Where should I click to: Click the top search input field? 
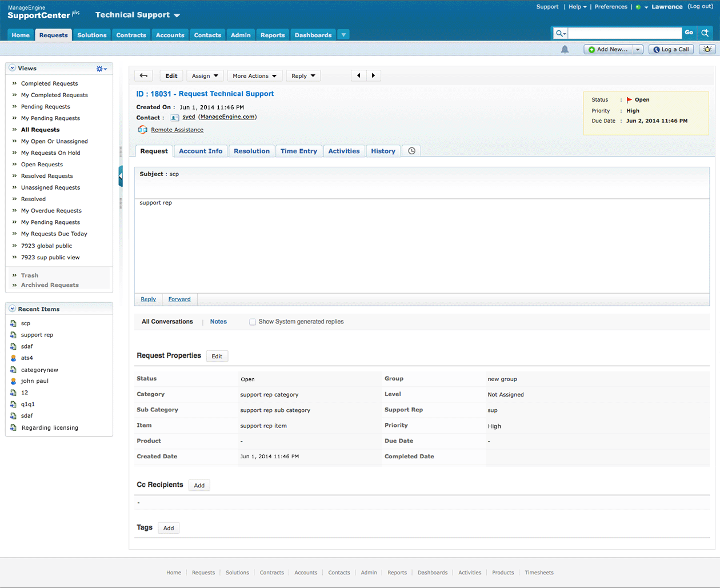(x=624, y=33)
